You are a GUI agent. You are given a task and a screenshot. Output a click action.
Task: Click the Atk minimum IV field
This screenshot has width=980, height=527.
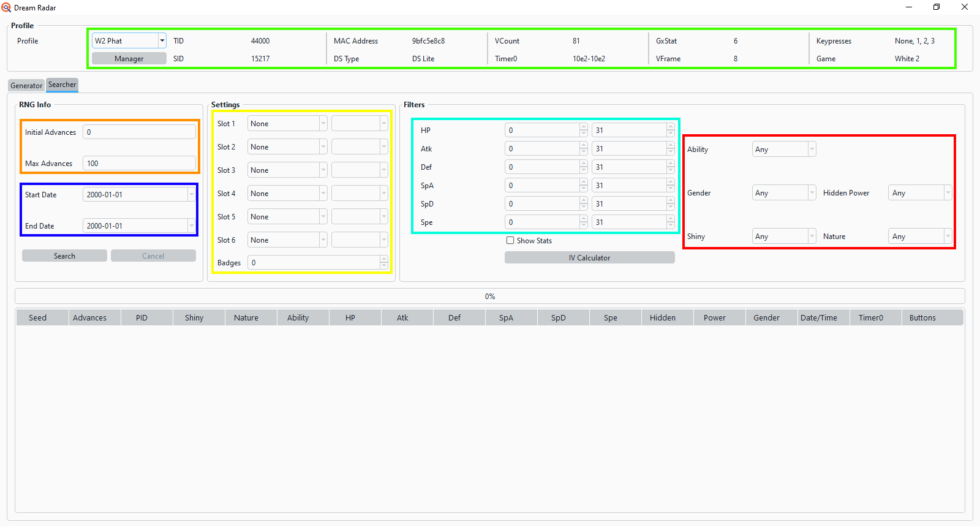click(546, 149)
